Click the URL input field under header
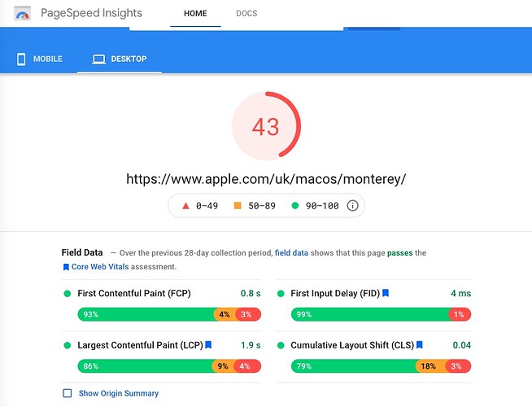Image resolution: width=532 pixels, height=407 pixels. tap(237, 28)
